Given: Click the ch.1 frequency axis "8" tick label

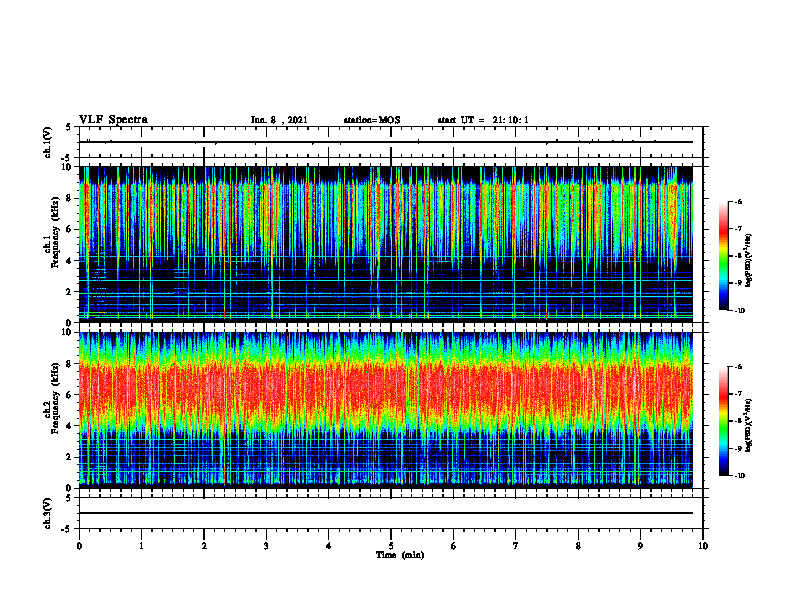Looking at the screenshot, I should point(70,198).
